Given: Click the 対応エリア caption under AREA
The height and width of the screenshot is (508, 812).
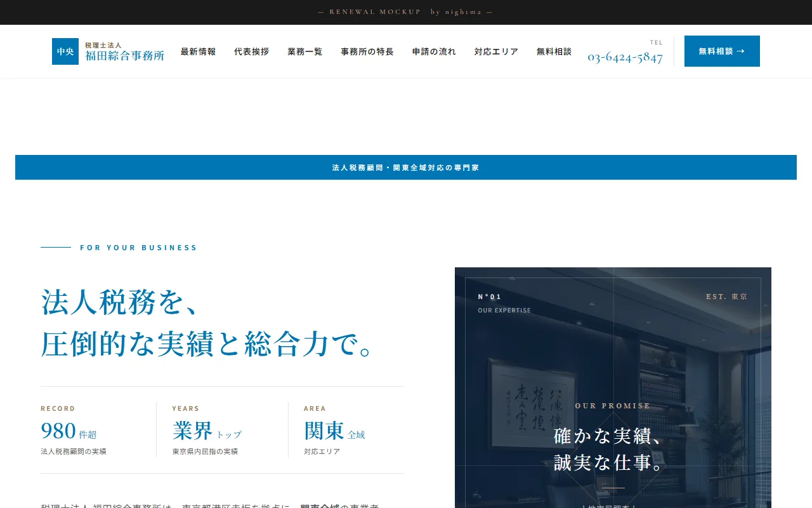Looking at the screenshot, I should [322, 451].
